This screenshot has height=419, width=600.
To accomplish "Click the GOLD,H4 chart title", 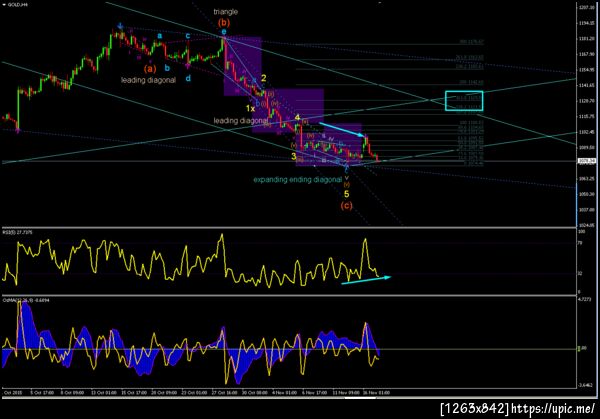I will (17, 5).
